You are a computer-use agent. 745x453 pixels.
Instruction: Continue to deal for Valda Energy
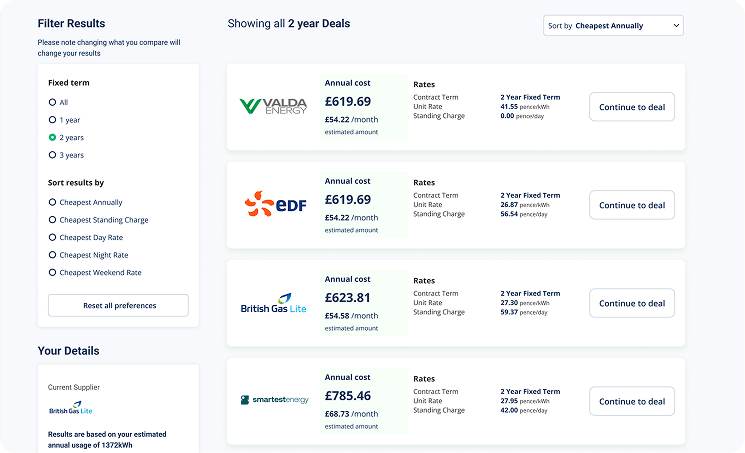[x=632, y=107]
